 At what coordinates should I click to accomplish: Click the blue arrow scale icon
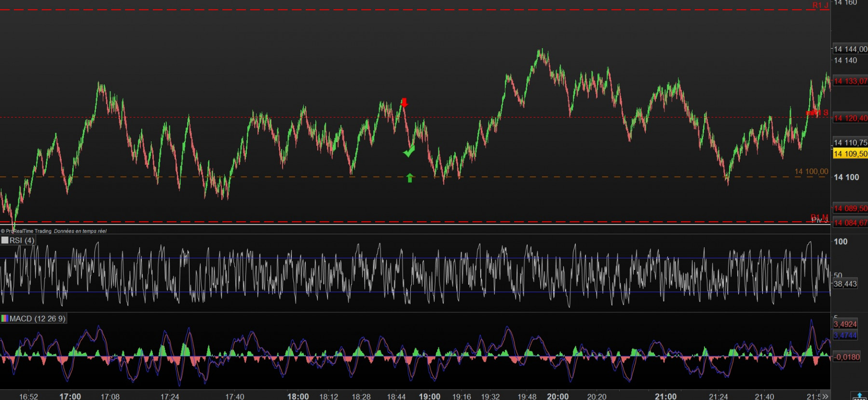click(860, 396)
